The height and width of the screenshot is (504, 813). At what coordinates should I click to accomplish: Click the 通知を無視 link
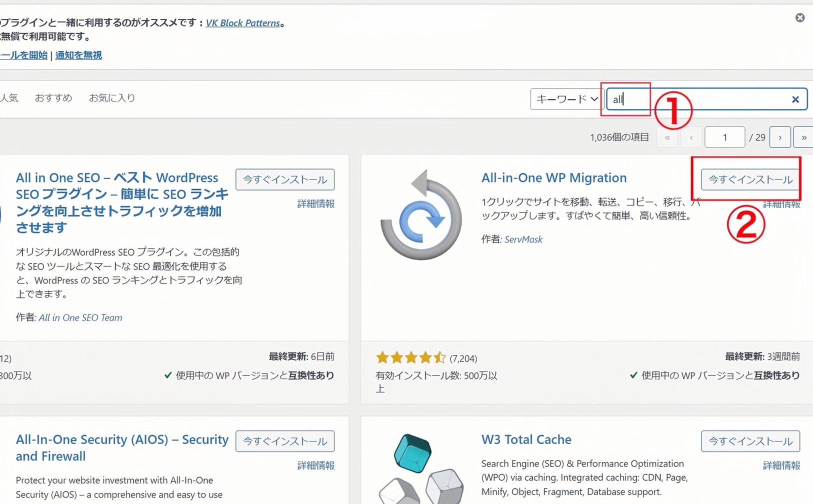[x=78, y=55]
